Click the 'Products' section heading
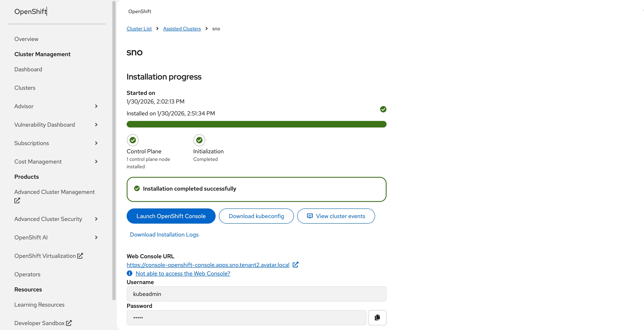644x330 pixels. [26, 177]
